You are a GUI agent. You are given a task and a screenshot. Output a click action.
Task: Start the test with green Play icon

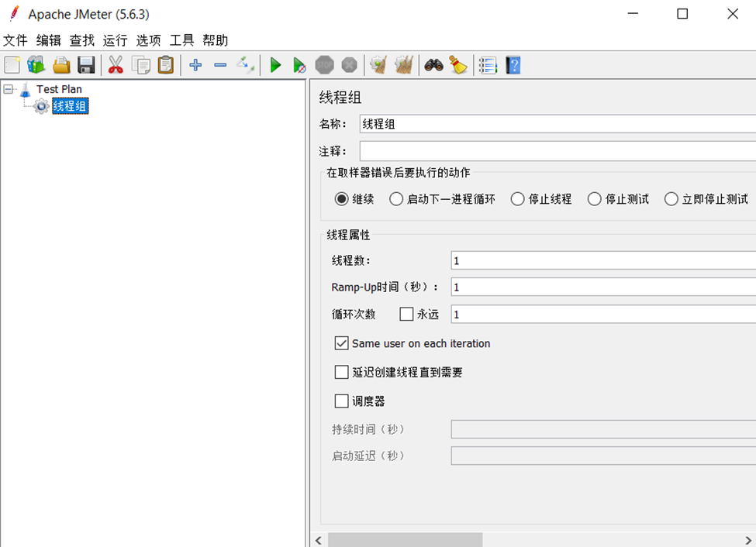tap(275, 65)
